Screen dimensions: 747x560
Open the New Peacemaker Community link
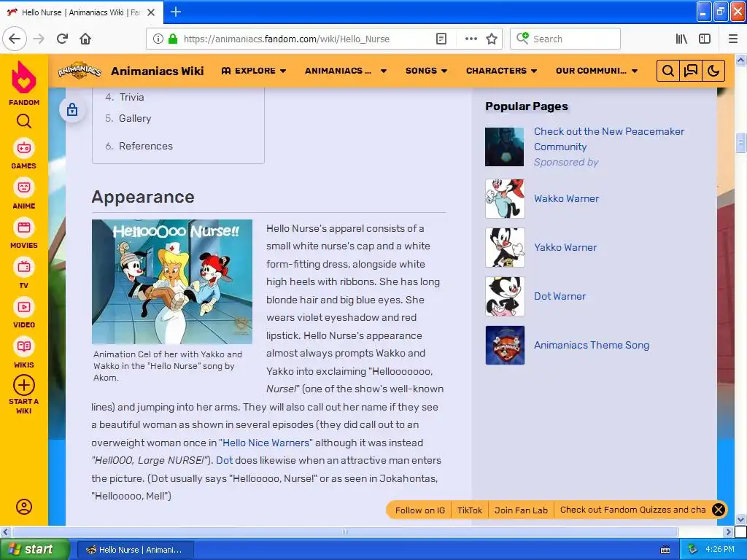pyautogui.click(x=609, y=139)
